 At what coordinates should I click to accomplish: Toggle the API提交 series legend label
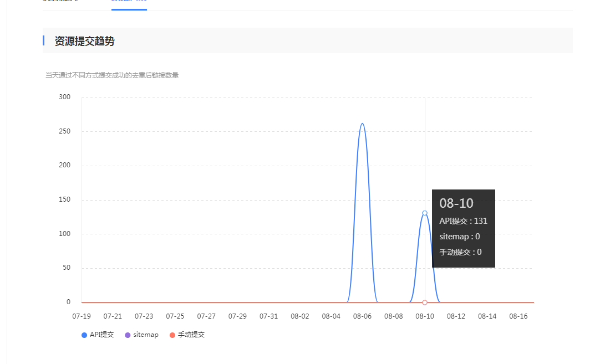pos(101,335)
